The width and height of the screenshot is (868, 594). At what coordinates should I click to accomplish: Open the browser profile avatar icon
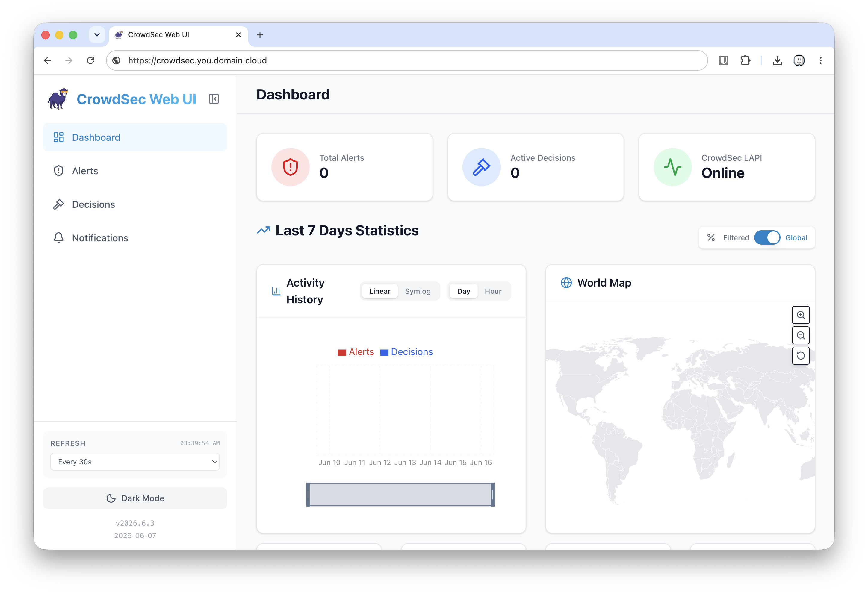(799, 60)
